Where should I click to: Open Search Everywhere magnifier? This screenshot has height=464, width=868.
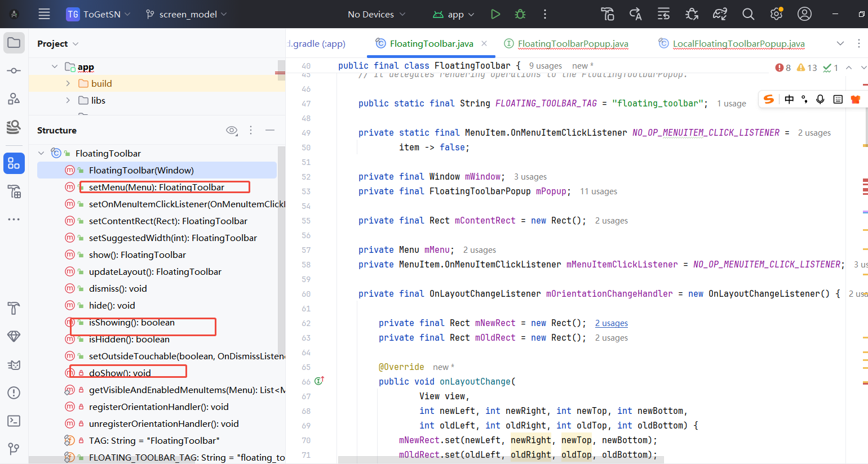(749, 14)
